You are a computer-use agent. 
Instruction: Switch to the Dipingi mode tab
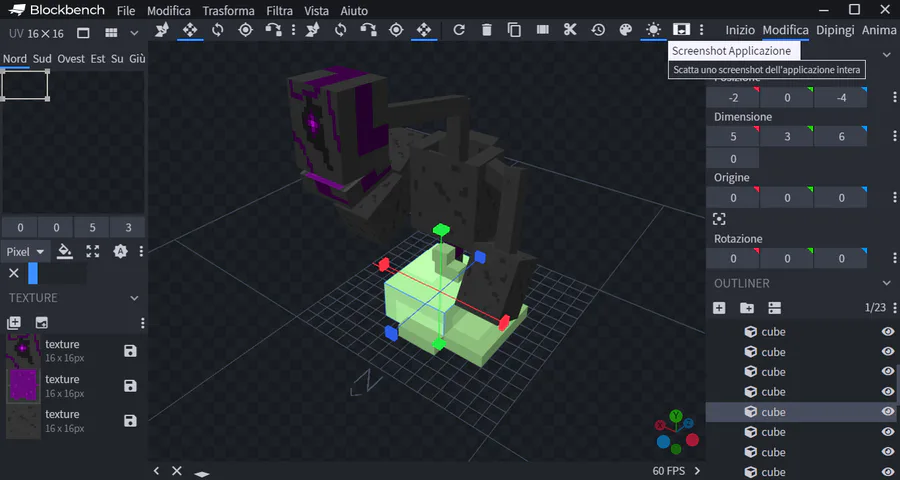(835, 30)
